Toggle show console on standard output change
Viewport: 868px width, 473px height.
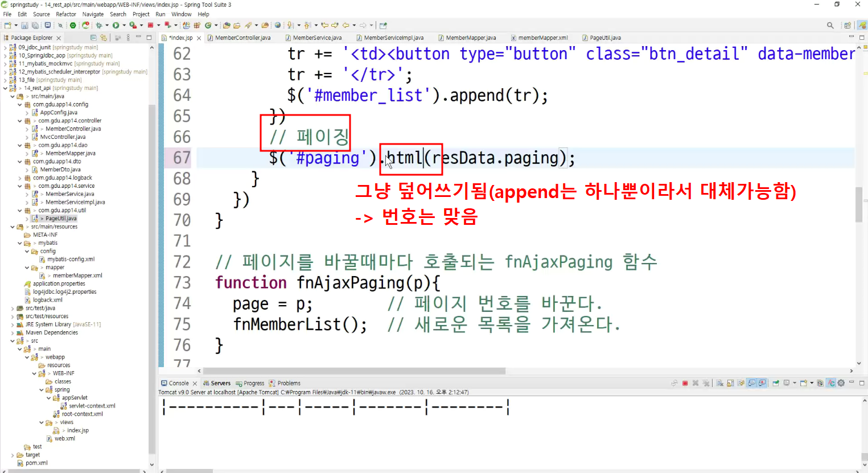click(x=751, y=383)
